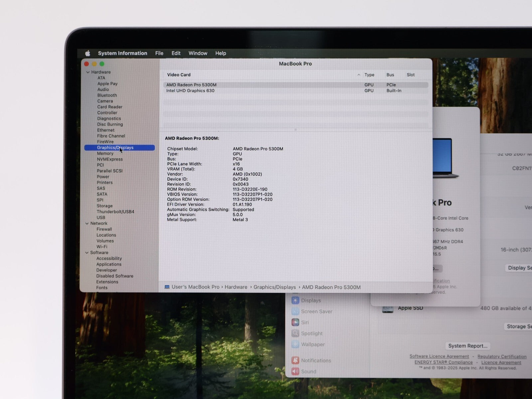Select Disabled Software in the sidebar
The image size is (532, 399).
[115, 276]
